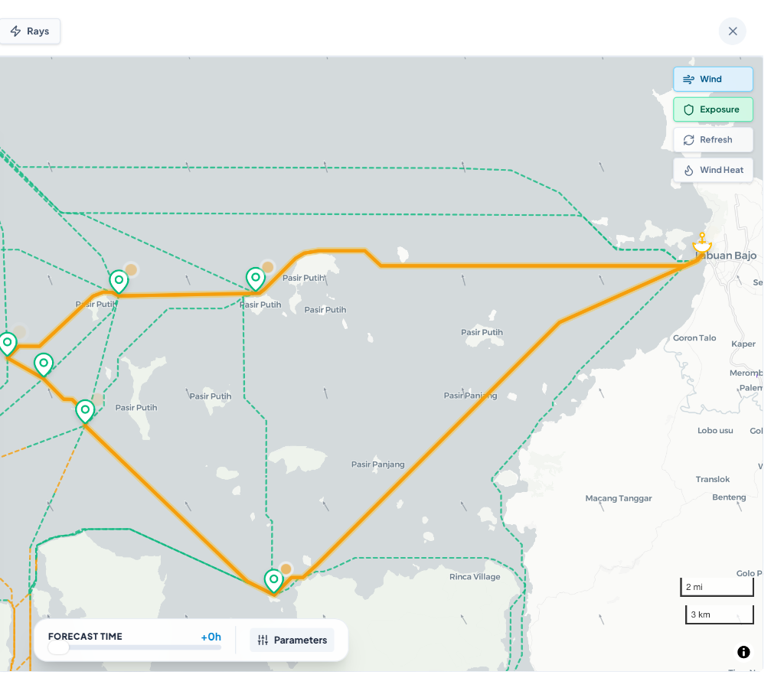The height and width of the screenshot is (691, 784).
Task: Select the waypoint pin near Rinca Village coast
Action: 273,581
